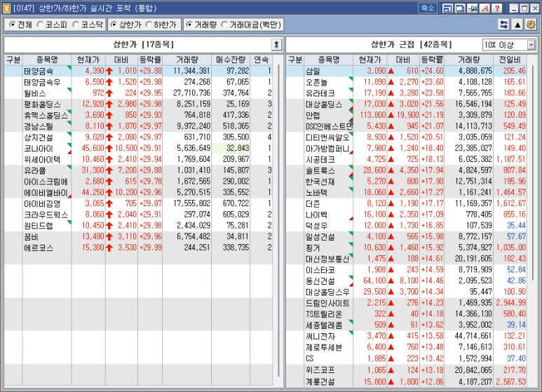Click the black up triangle icon
This screenshot has height=392, width=542.
(517, 25)
